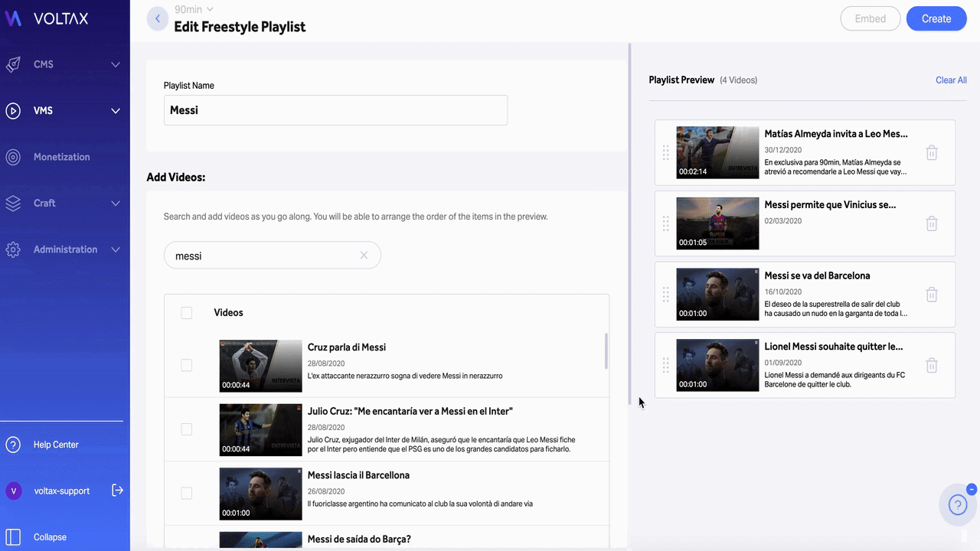
Task: Click the Help Center question icon
Action: [13, 445]
